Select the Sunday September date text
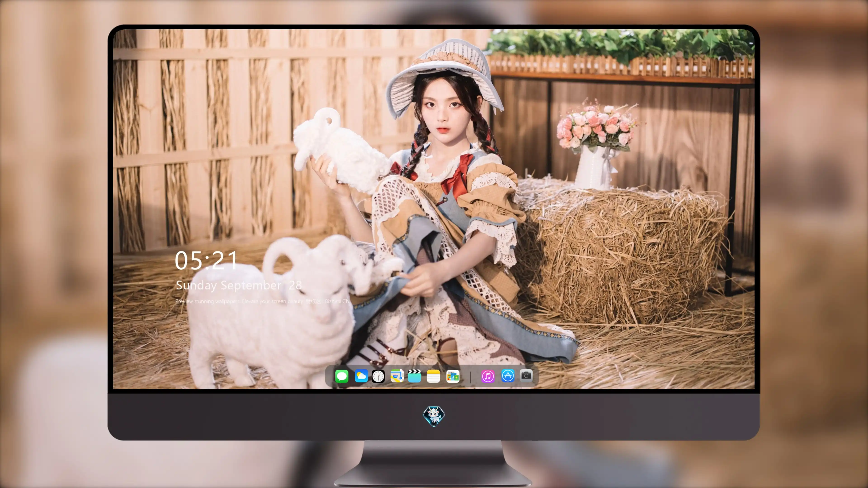 [x=229, y=286]
